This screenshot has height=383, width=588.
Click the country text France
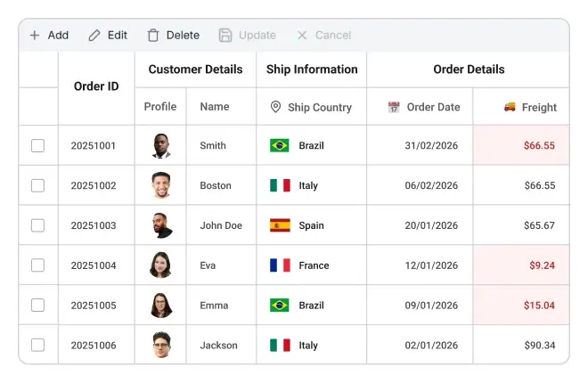coord(314,265)
